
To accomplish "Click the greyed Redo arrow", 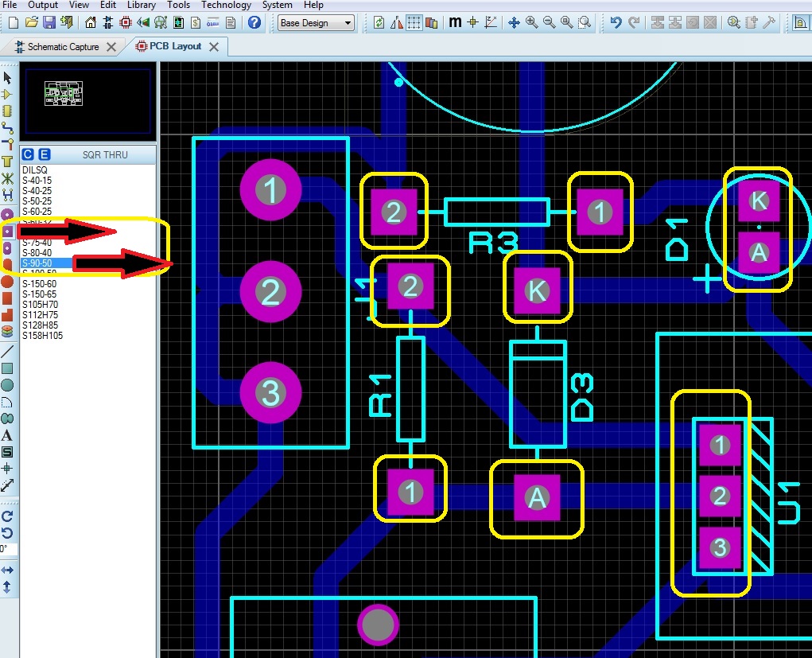I will point(634,22).
